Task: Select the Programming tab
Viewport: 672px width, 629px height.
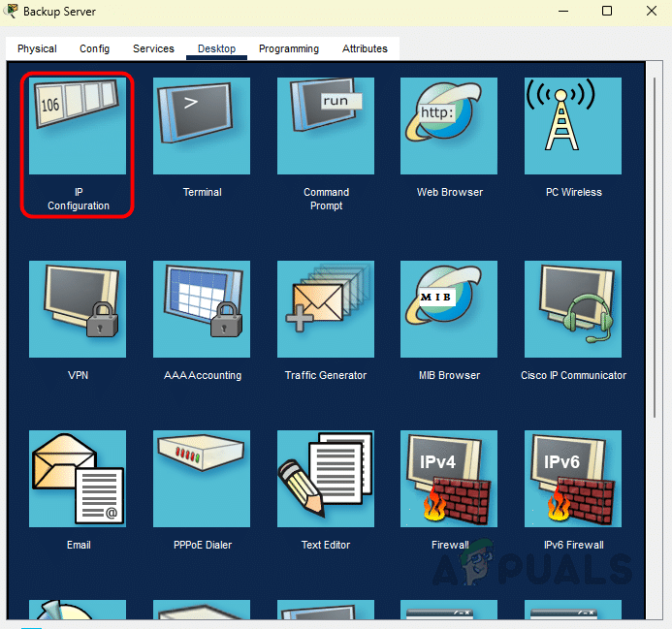Action: [289, 48]
